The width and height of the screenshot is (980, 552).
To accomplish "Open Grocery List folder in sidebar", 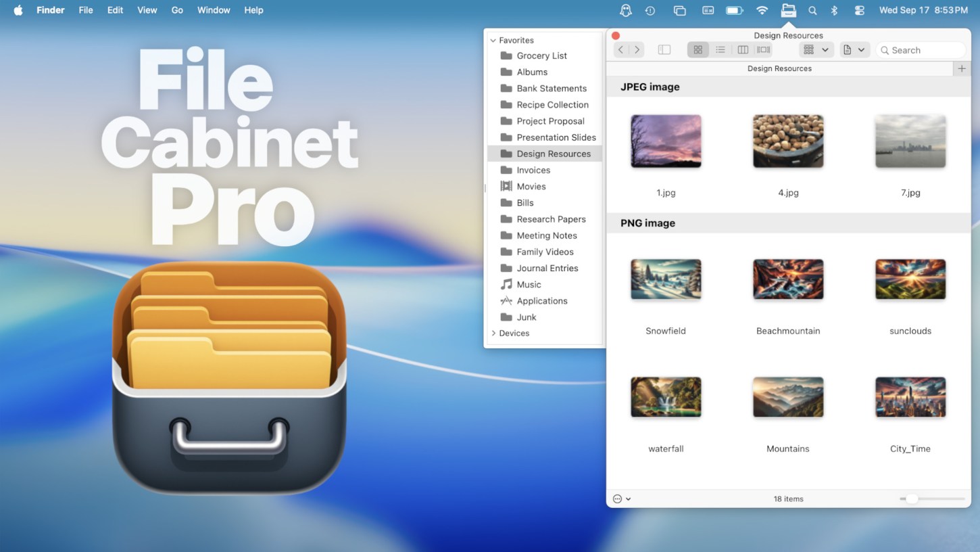I will [x=544, y=56].
